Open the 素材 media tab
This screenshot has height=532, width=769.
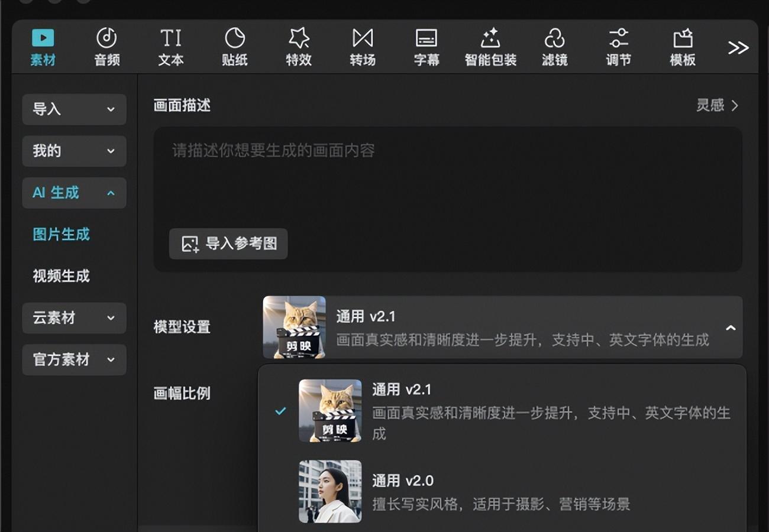43,47
